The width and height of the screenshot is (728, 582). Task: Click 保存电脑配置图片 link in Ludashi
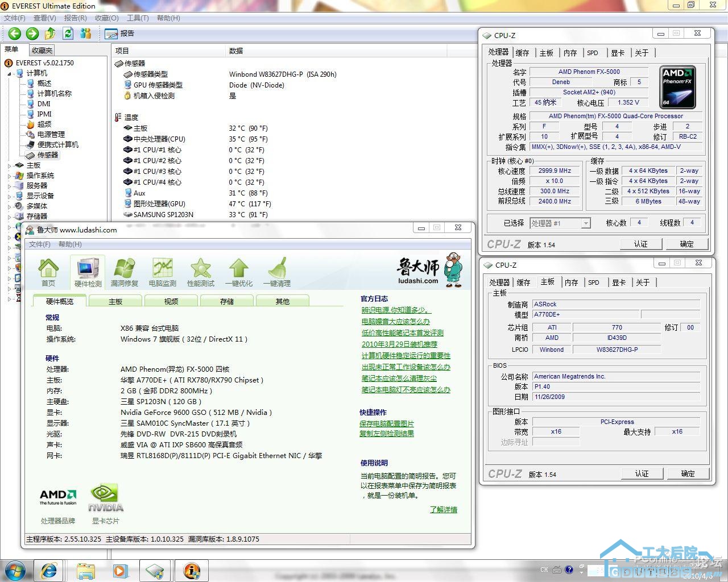pyautogui.click(x=387, y=424)
